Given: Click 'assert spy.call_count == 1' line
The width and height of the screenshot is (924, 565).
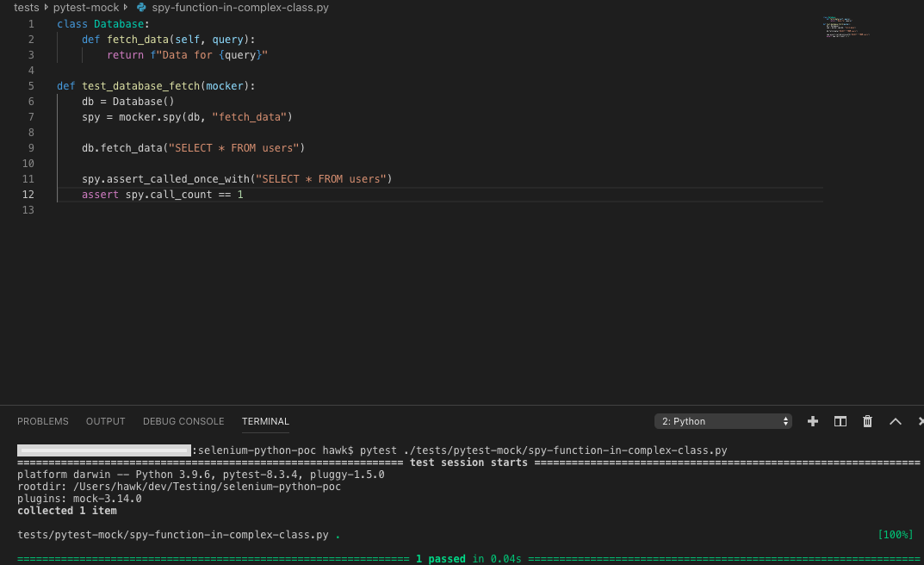Looking at the screenshot, I should 162,195.
